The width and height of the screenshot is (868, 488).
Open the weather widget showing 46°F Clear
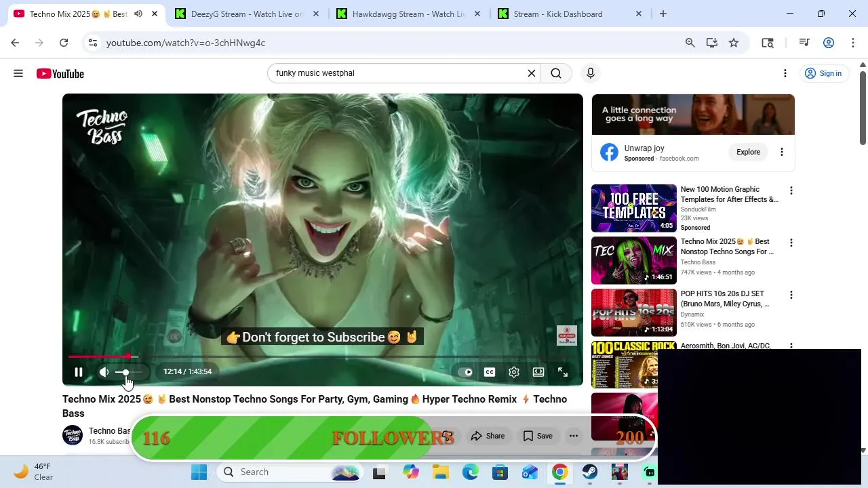click(34, 472)
